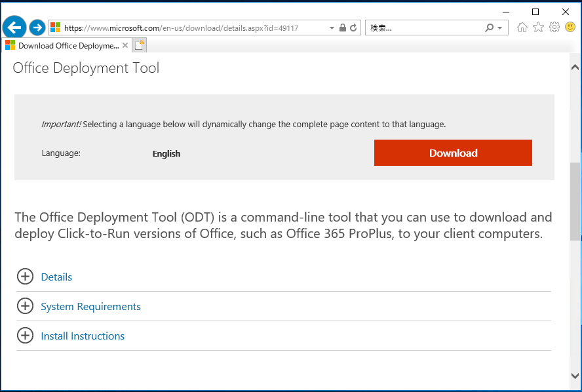Go forward with the forward arrow button

37,28
